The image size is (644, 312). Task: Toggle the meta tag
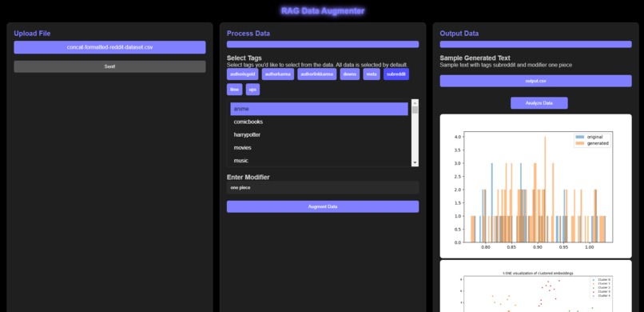pos(372,74)
